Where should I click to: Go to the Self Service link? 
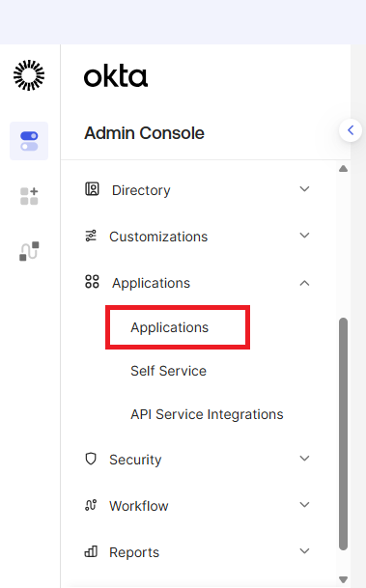point(168,371)
